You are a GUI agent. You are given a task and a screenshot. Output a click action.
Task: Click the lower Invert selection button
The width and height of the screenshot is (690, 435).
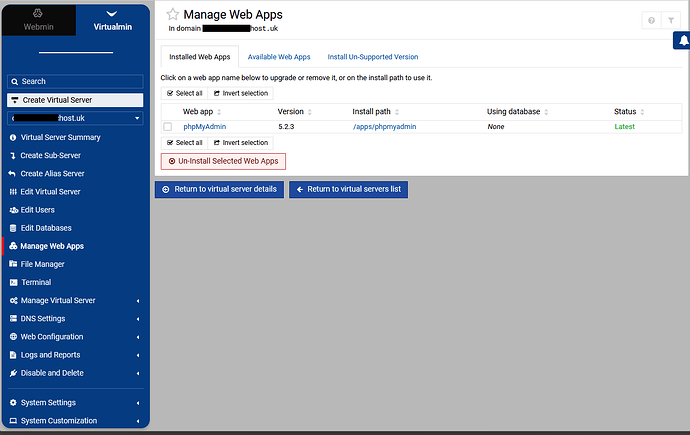point(241,143)
